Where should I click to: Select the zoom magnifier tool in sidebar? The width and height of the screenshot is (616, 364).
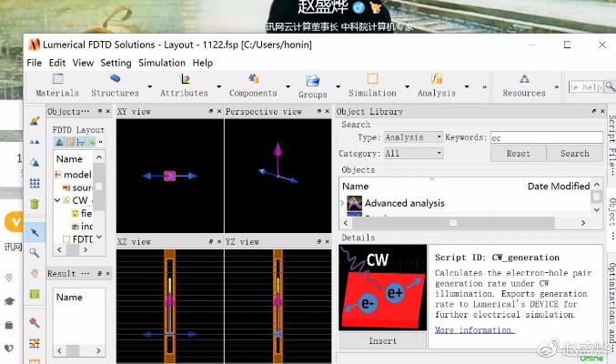(35, 252)
